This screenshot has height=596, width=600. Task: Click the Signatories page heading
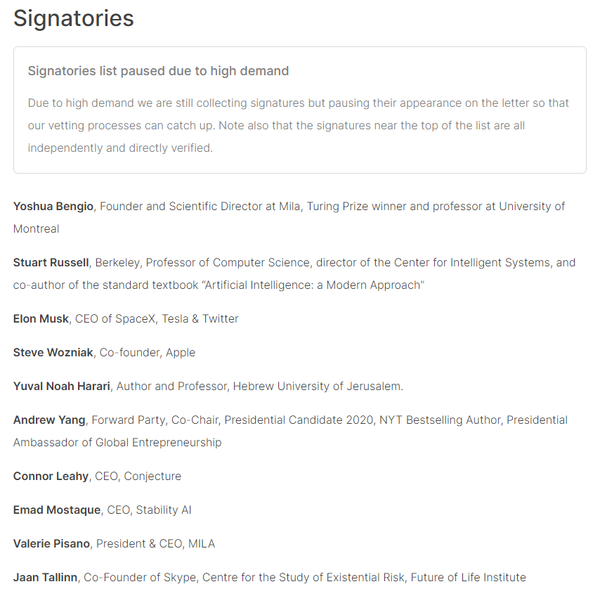click(73, 18)
